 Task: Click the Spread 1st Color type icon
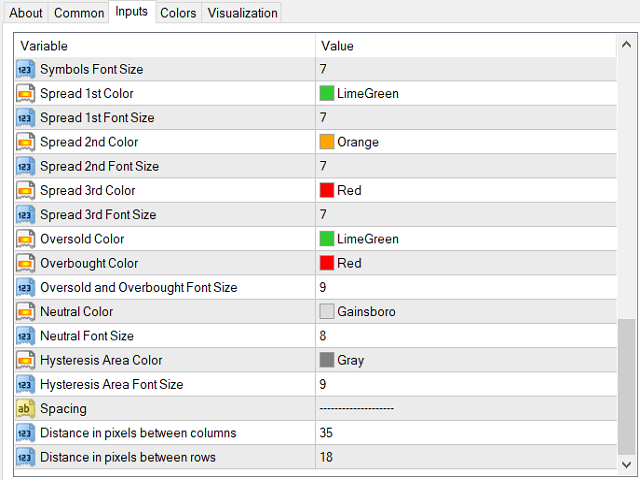[x=26, y=94]
